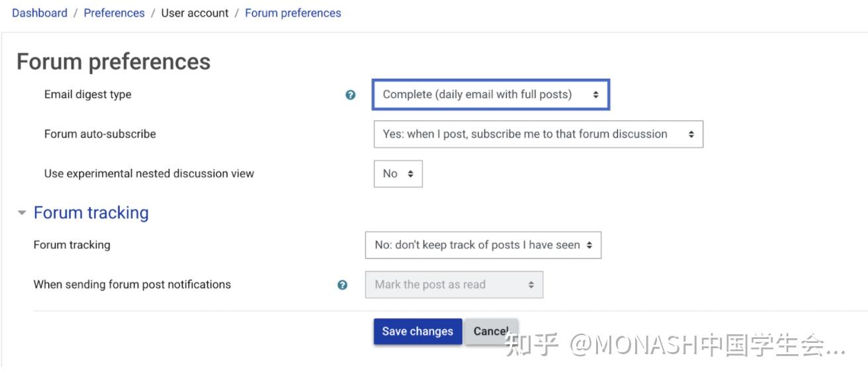Screen dimensions: 868x380
Task: Open the Email digest type dropdown
Action: click(490, 95)
